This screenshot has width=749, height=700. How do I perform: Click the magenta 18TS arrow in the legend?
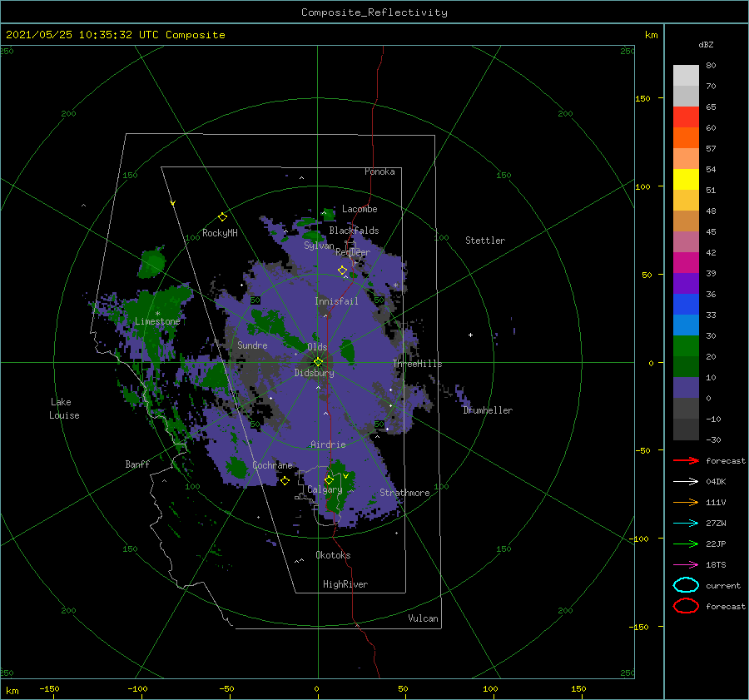pos(686,565)
